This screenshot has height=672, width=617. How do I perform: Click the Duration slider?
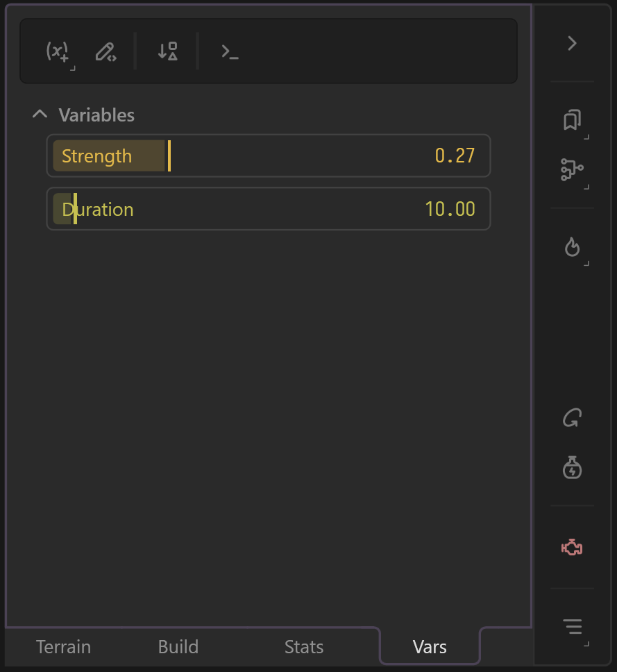tap(269, 209)
